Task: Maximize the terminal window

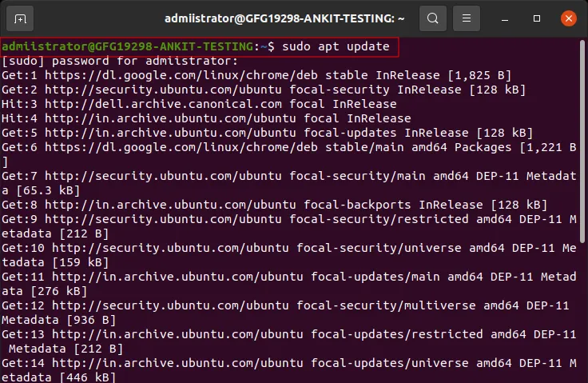Action: coord(537,18)
